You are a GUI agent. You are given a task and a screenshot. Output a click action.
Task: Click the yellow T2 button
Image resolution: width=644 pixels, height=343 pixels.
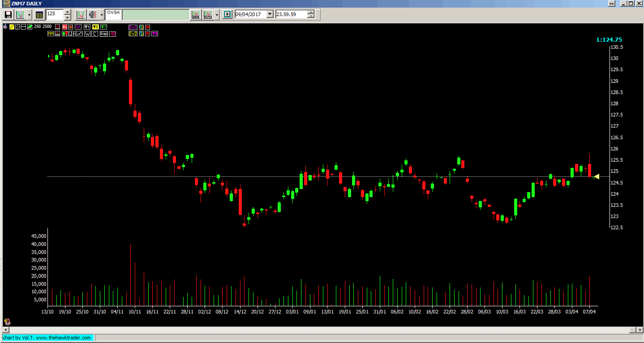pyautogui.click(x=95, y=27)
